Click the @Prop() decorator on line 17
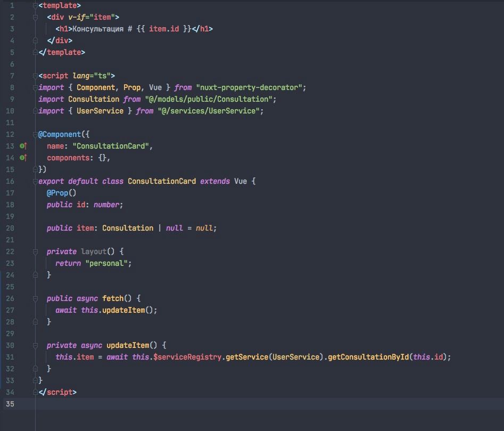The height and width of the screenshot is (431, 504). pyautogui.click(x=61, y=193)
